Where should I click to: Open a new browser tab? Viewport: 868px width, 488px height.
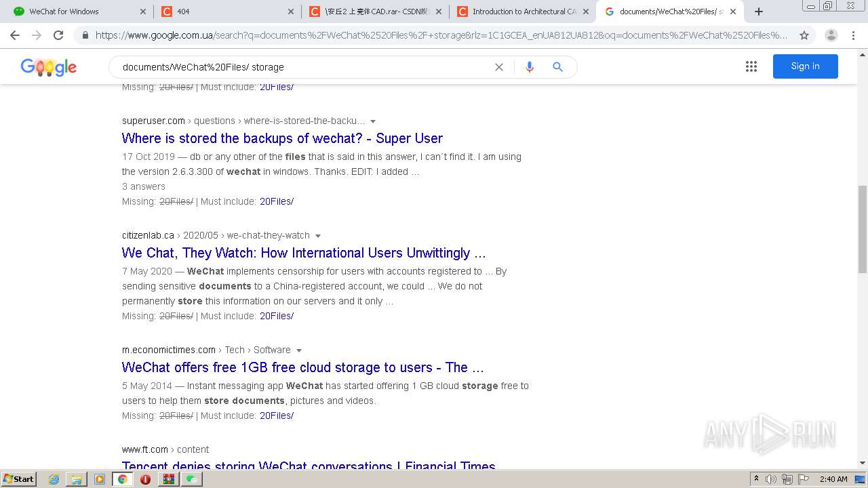[759, 12]
